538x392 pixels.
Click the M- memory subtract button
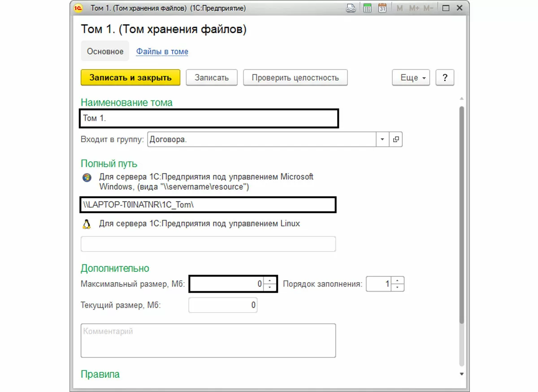pos(428,8)
